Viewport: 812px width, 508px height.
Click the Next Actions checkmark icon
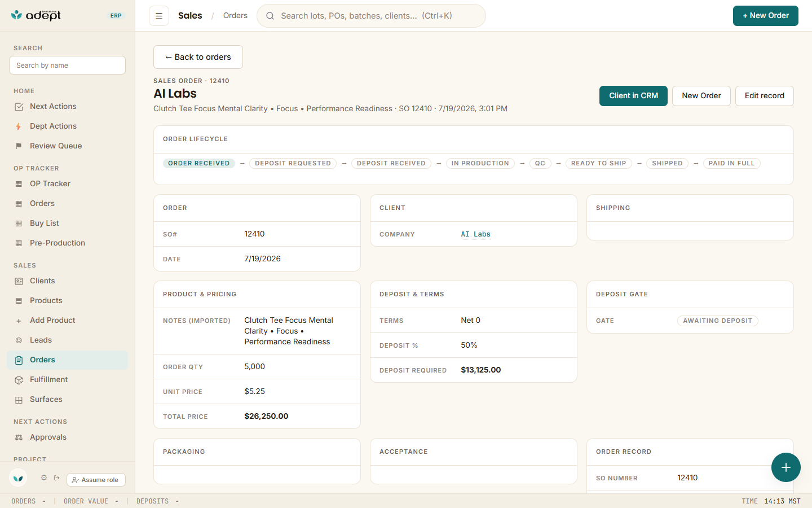19,107
